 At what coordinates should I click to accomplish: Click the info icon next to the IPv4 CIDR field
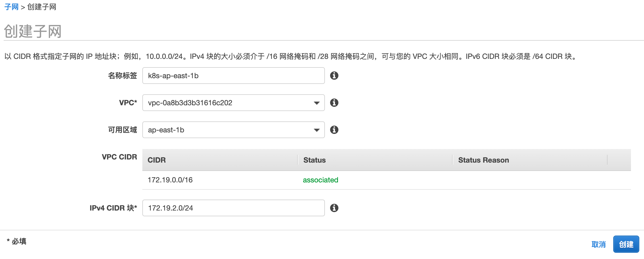(334, 208)
